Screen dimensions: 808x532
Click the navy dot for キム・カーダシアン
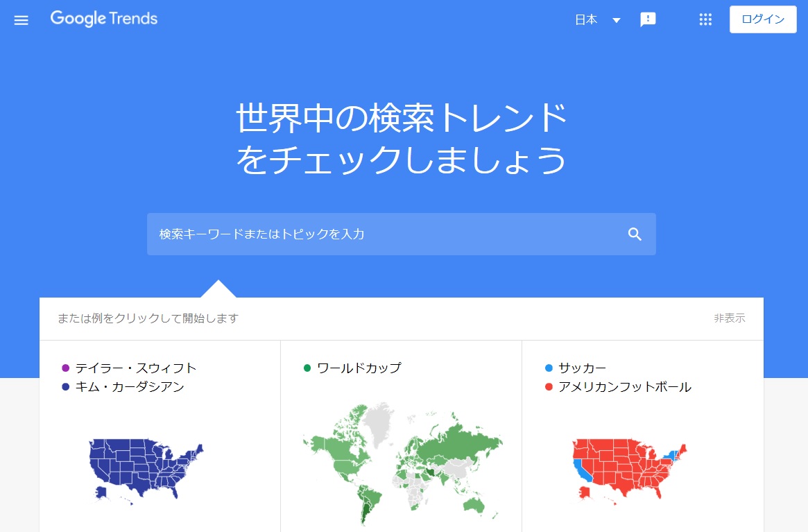point(65,387)
